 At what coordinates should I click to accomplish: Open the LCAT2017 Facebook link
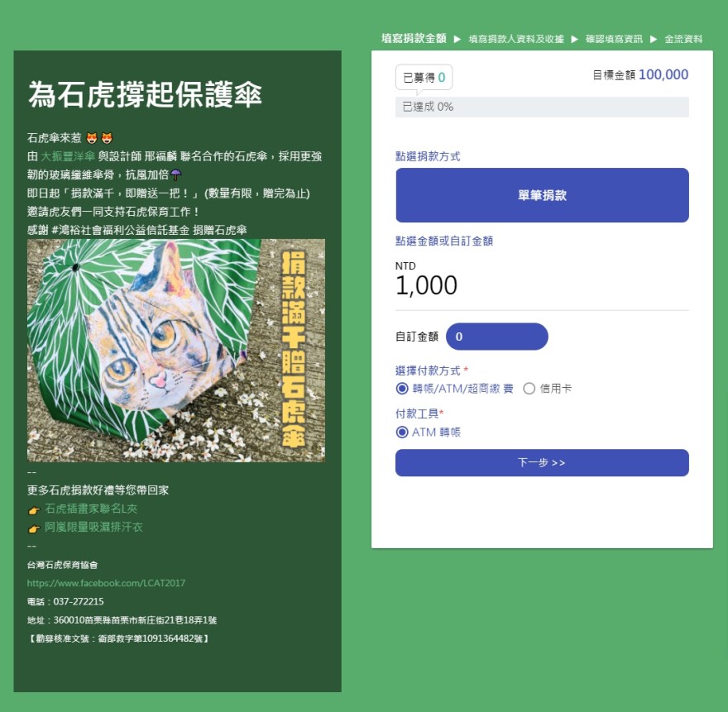[106, 583]
